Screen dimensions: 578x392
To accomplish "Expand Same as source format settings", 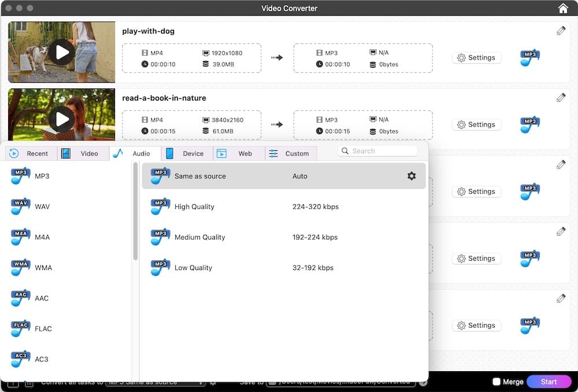I will pyautogui.click(x=412, y=176).
